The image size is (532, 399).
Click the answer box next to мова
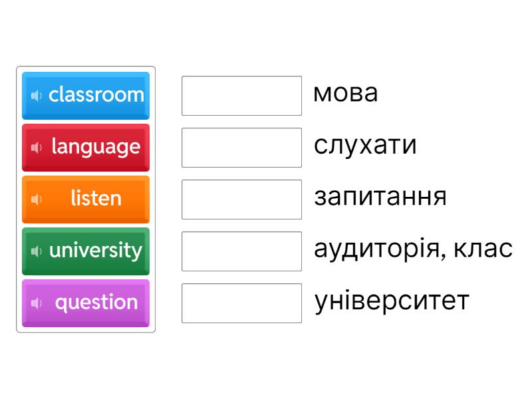(241, 96)
